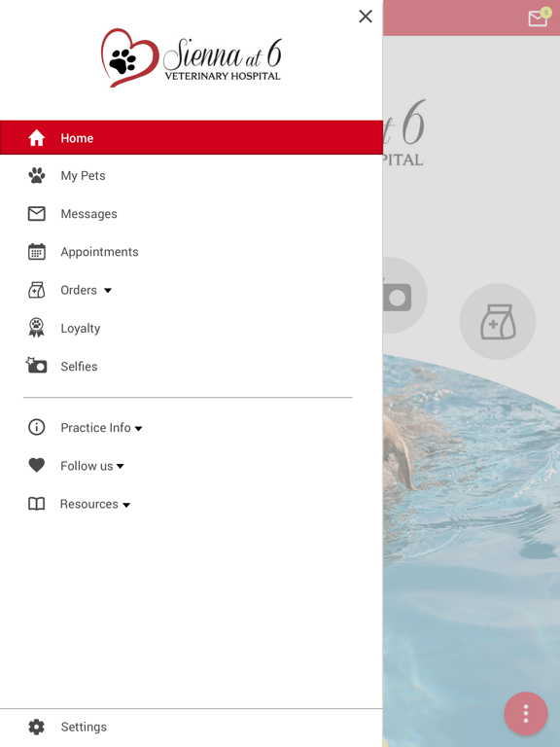The width and height of the screenshot is (560, 747).
Task: Click the Sienna at 6 logo
Action: (192, 57)
